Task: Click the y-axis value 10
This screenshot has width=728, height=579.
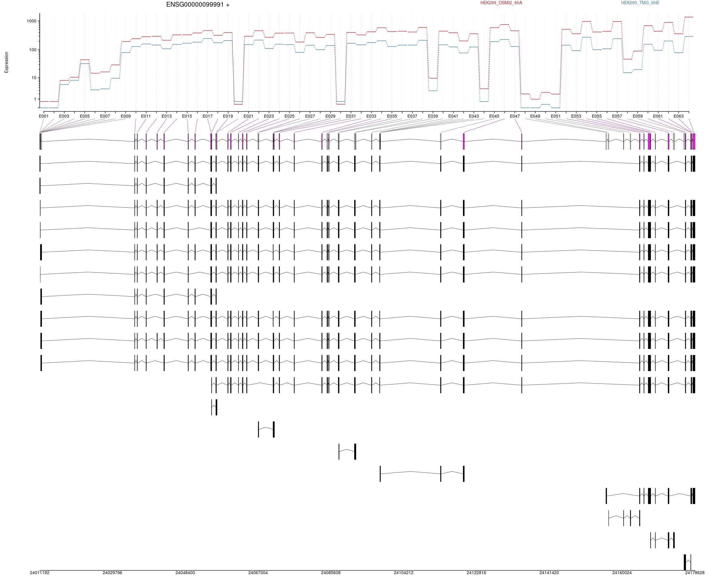Action: click(34, 78)
